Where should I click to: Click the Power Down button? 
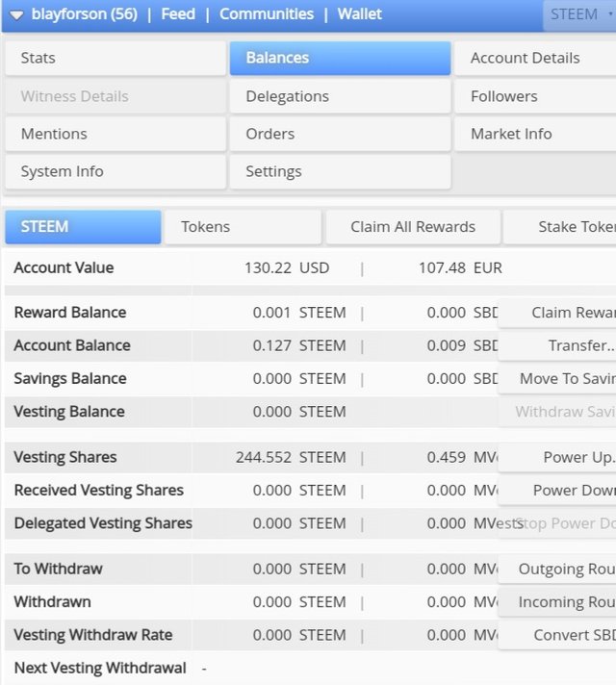(557, 490)
